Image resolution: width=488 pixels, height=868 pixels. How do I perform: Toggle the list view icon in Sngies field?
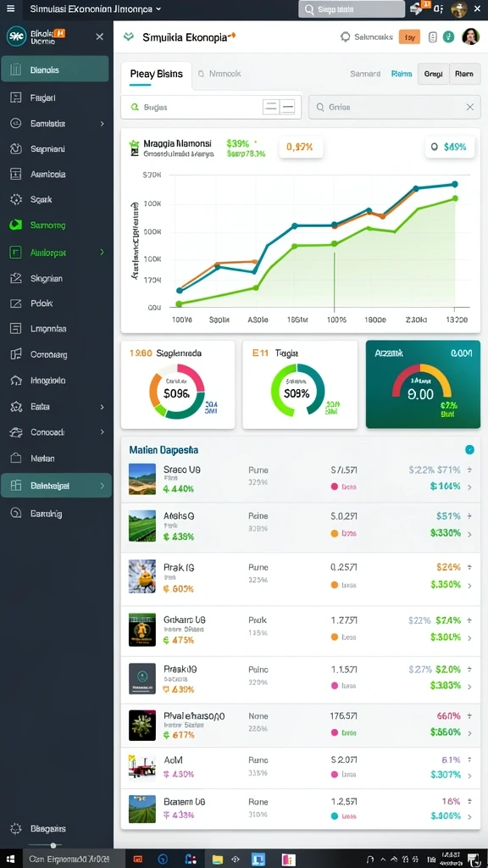[x=270, y=107]
